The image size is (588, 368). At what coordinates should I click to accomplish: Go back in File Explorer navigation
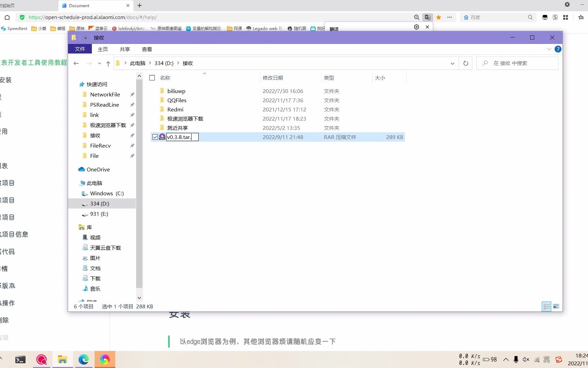click(76, 63)
